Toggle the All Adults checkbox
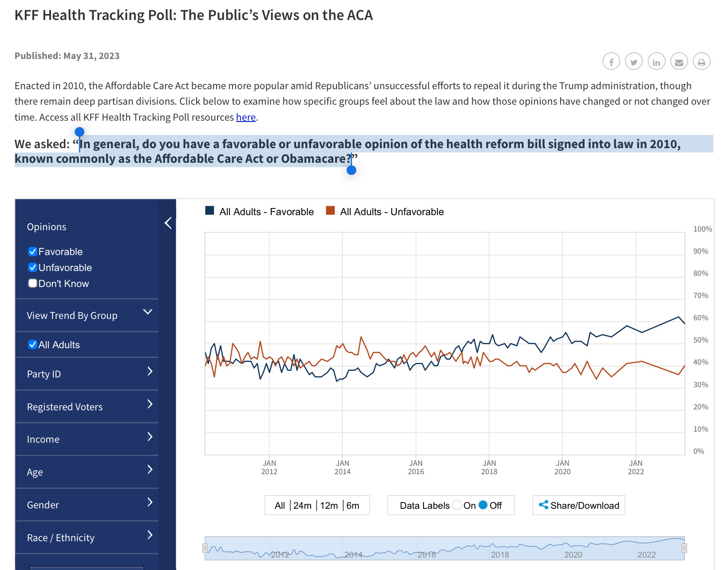This screenshot has width=728, height=570. pyautogui.click(x=32, y=345)
